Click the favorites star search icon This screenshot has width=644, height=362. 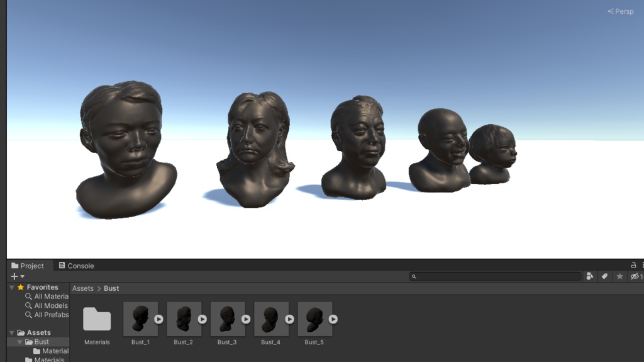click(619, 276)
